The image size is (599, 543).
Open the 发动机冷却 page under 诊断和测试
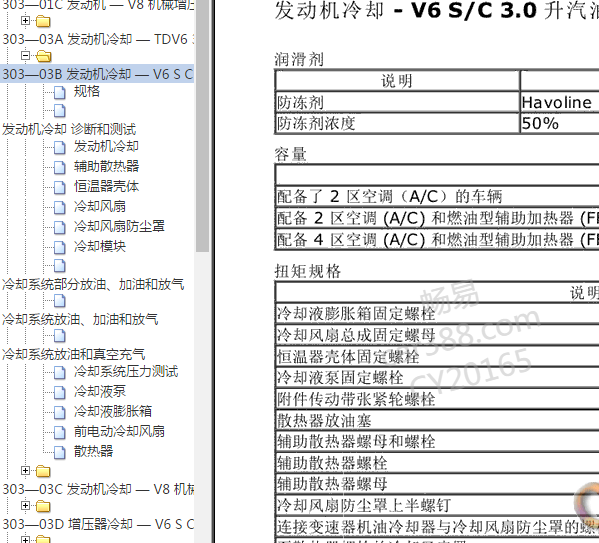click(x=106, y=146)
